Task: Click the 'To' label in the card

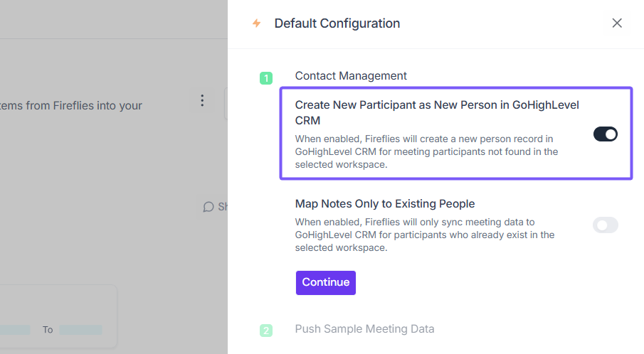Action: tap(48, 330)
